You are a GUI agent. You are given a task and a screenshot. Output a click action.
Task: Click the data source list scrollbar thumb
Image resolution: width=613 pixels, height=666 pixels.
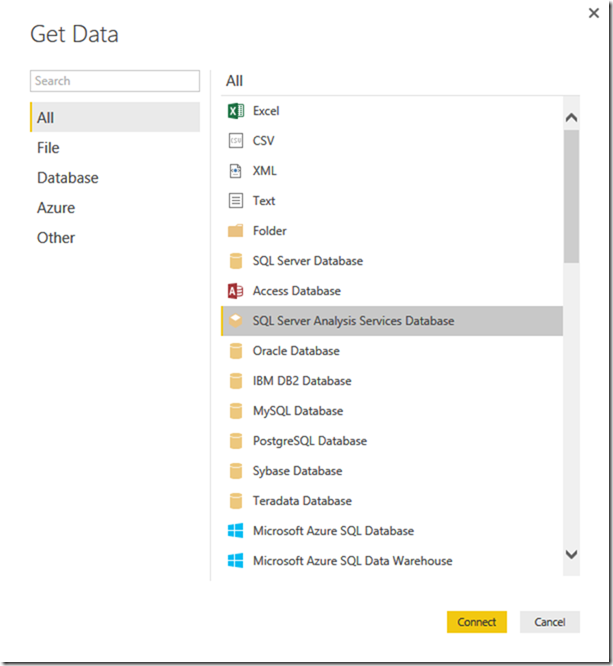571,197
